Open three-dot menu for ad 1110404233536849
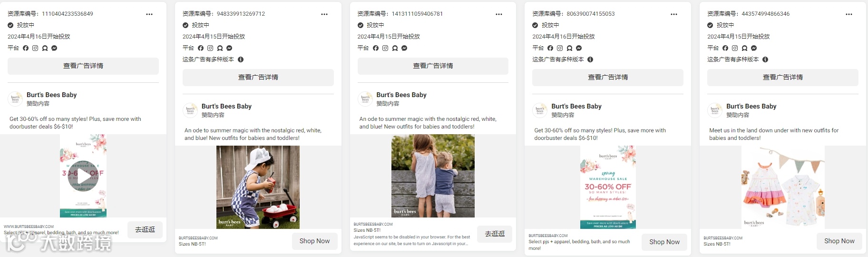The image size is (868, 257). click(149, 14)
